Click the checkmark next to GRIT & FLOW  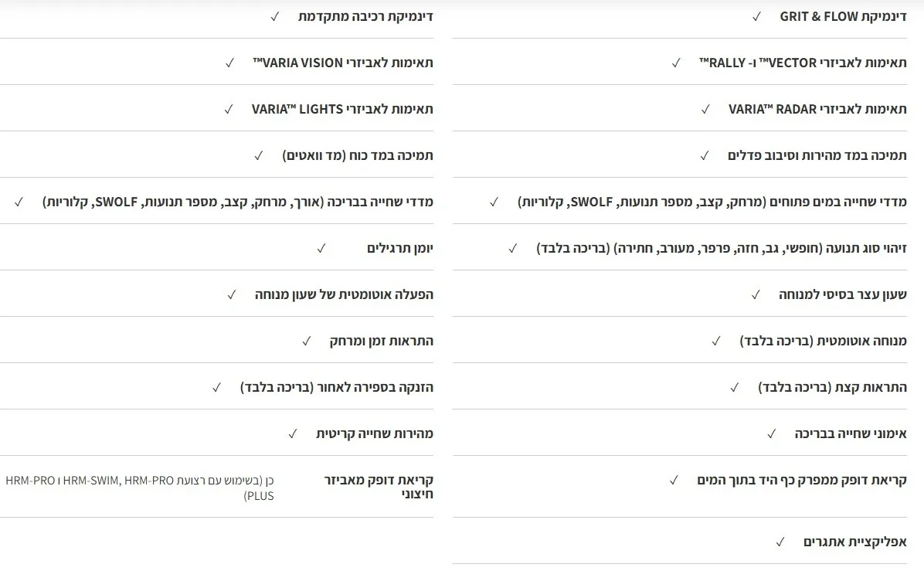[x=756, y=16]
